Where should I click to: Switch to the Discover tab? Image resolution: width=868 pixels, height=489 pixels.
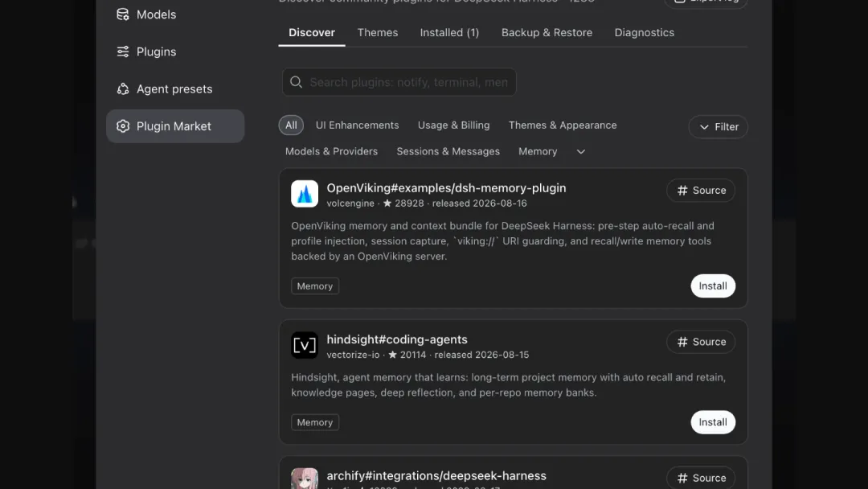(x=312, y=33)
